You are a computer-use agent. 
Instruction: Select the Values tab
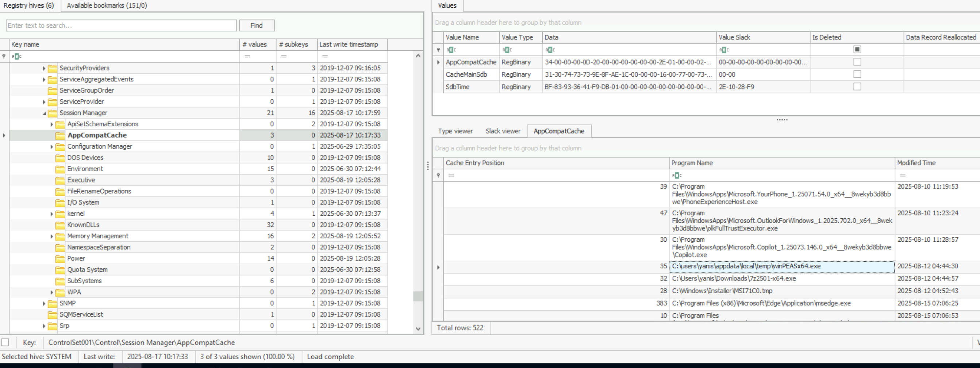(447, 5)
